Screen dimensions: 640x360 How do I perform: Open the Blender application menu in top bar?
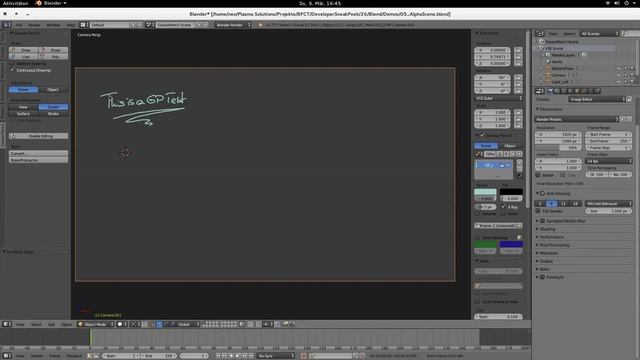pyautogui.click(x=51, y=3)
